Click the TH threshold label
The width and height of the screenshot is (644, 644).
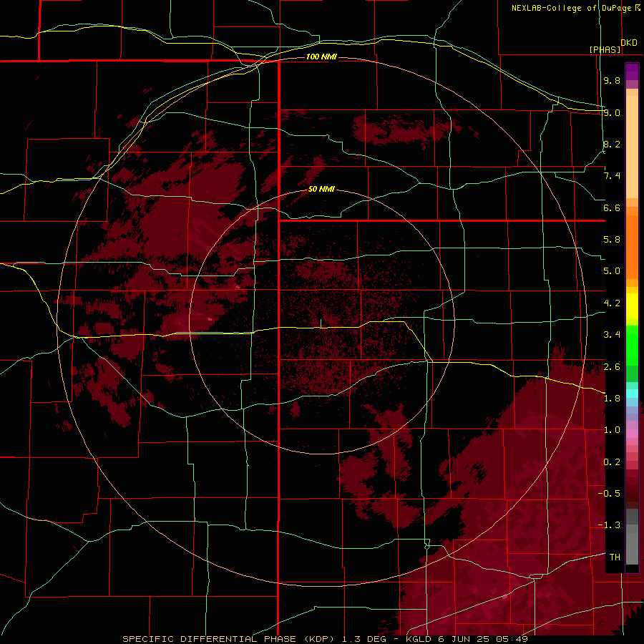(x=615, y=557)
